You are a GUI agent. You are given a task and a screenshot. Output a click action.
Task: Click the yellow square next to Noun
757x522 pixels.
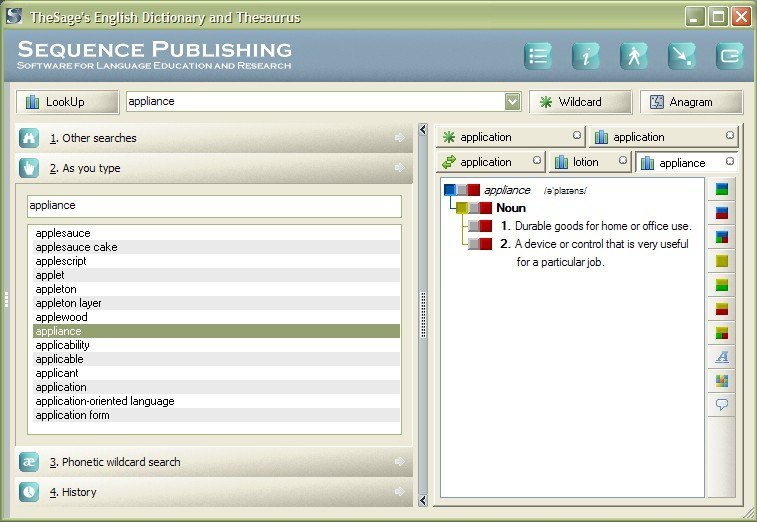click(462, 208)
